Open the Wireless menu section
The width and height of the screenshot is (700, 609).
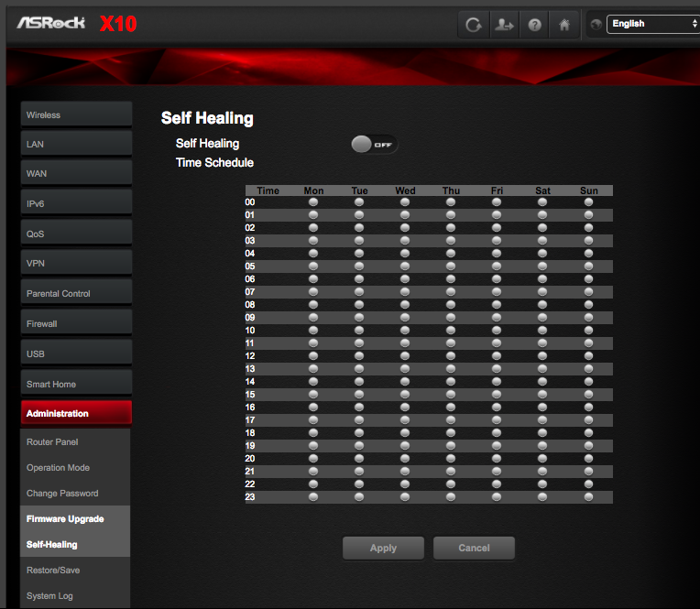point(76,114)
